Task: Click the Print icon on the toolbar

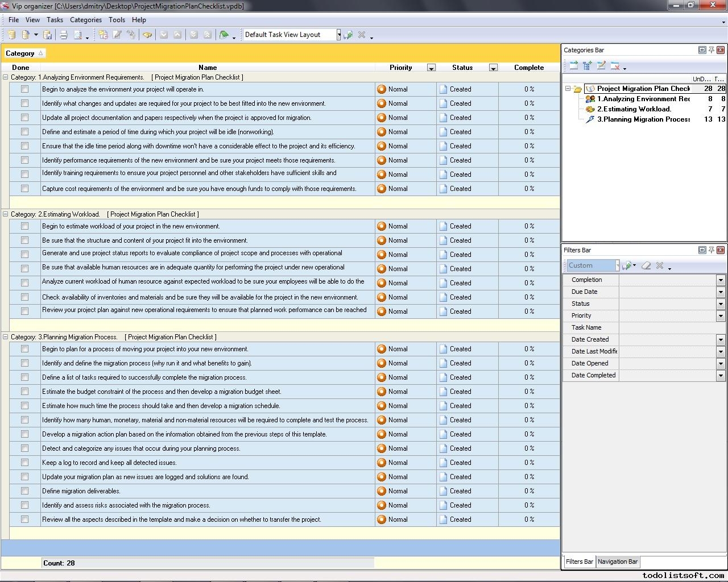Action: click(x=63, y=34)
